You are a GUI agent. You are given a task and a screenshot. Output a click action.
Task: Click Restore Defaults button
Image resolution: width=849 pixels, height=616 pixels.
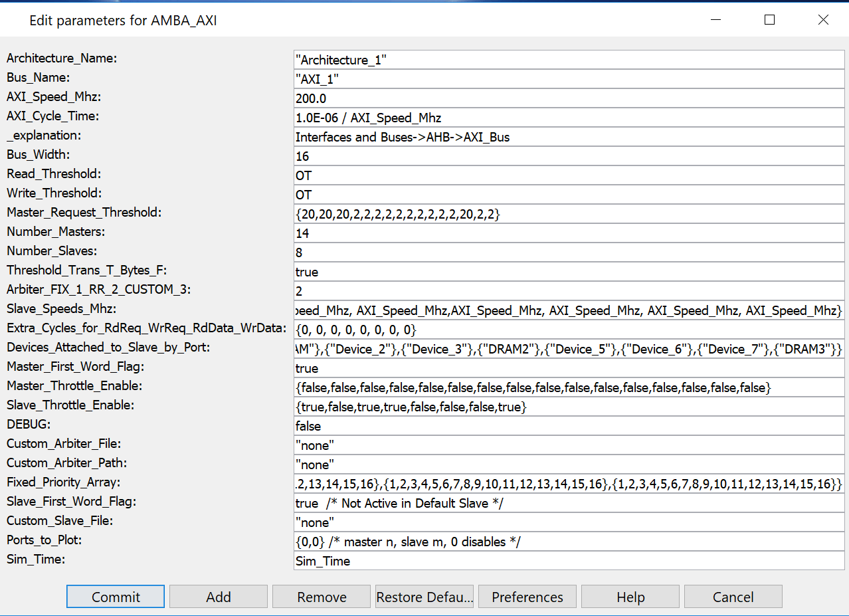[x=424, y=597]
